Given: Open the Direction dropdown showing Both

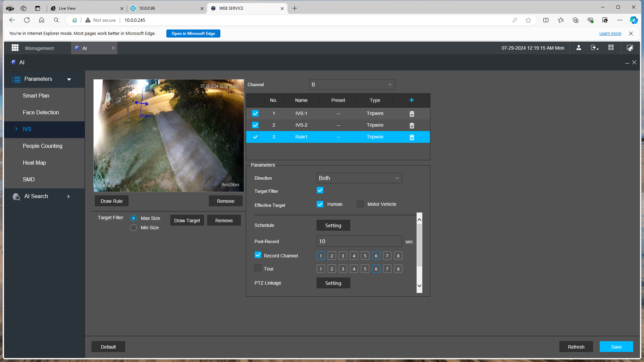Looking at the screenshot, I should (x=359, y=178).
